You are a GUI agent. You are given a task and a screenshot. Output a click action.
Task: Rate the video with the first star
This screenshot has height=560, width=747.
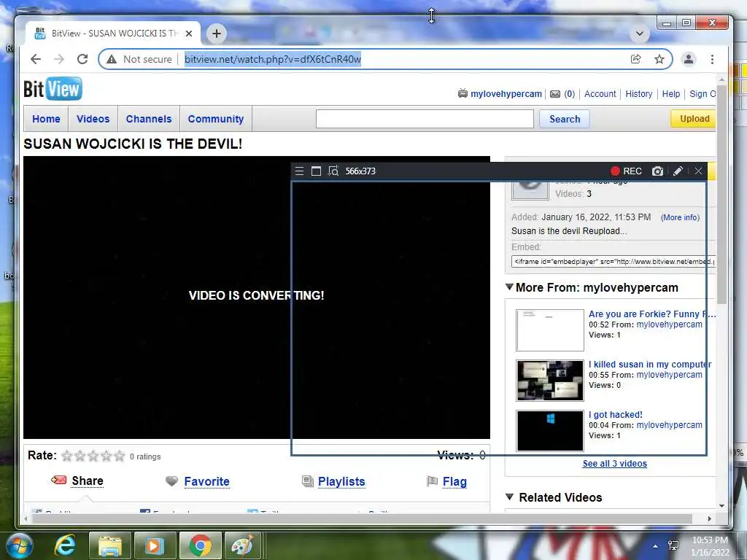pos(67,456)
